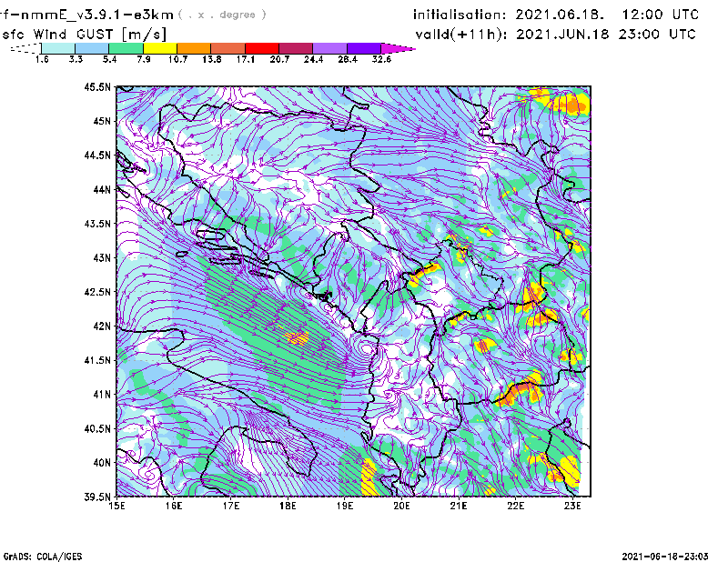Click the longitude label '15E'
The height and width of the screenshot is (562, 728).
click(116, 506)
